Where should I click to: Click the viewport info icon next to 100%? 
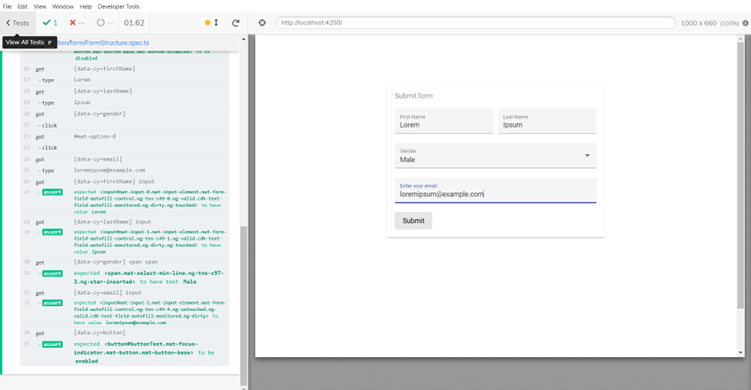click(x=745, y=23)
